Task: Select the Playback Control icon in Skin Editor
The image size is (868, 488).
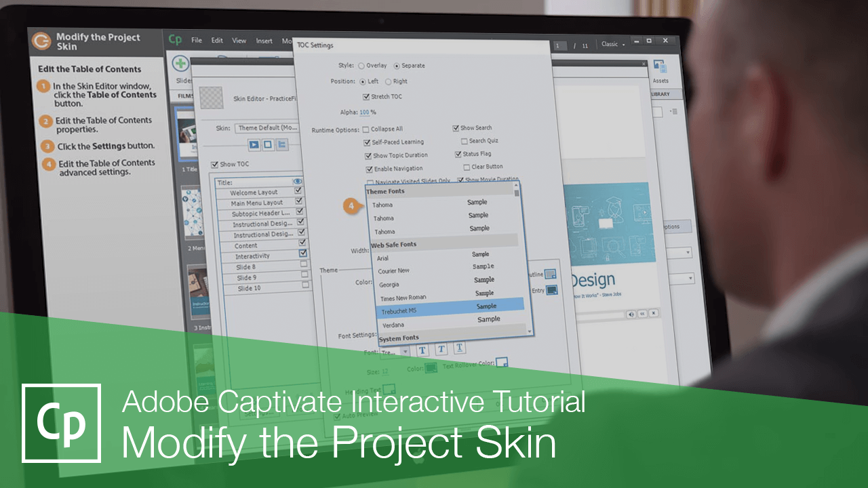Action: click(x=254, y=144)
